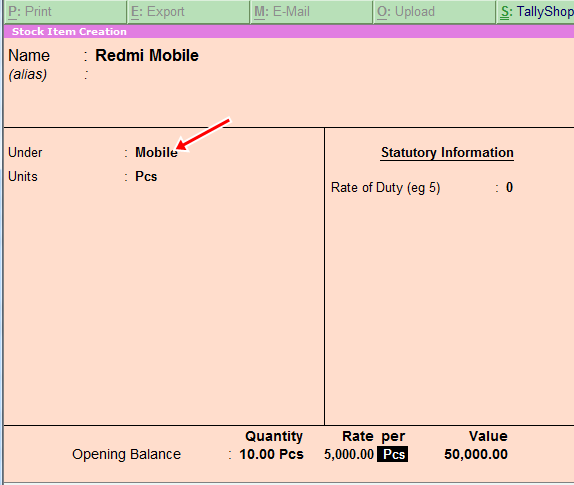Click the Units field value Pcs
Screen dimensions: 574x485
click(146, 176)
